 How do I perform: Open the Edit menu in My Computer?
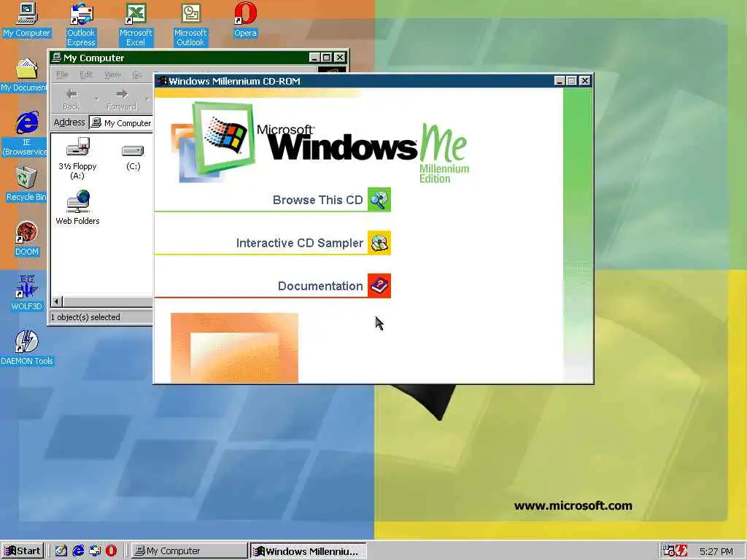pyautogui.click(x=86, y=74)
